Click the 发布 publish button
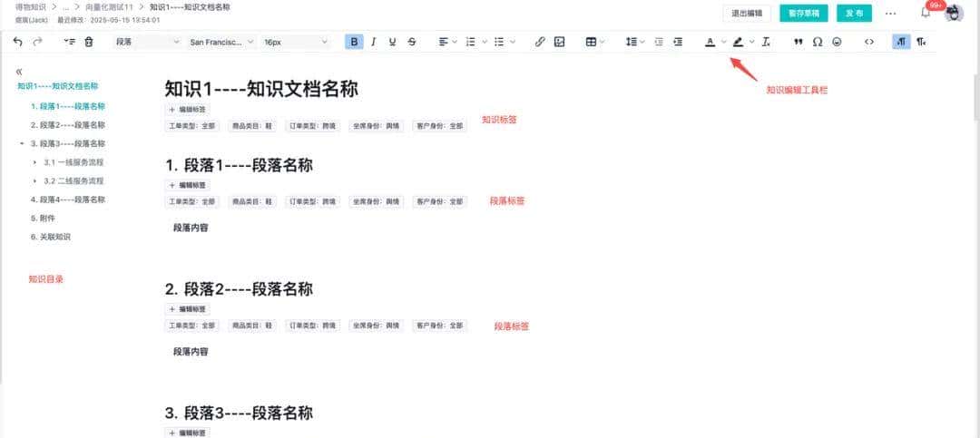This screenshot has width=980, height=438. tap(855, 13)
